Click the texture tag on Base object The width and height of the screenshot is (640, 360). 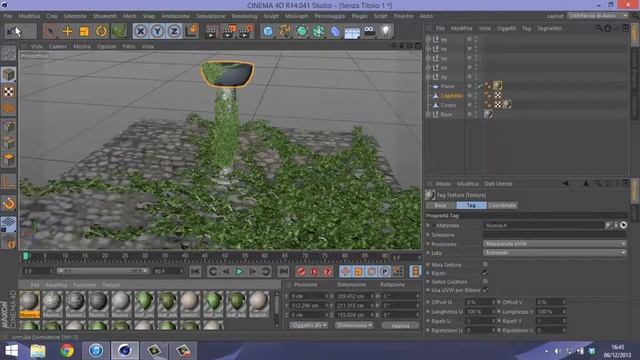tap(488, 114)
